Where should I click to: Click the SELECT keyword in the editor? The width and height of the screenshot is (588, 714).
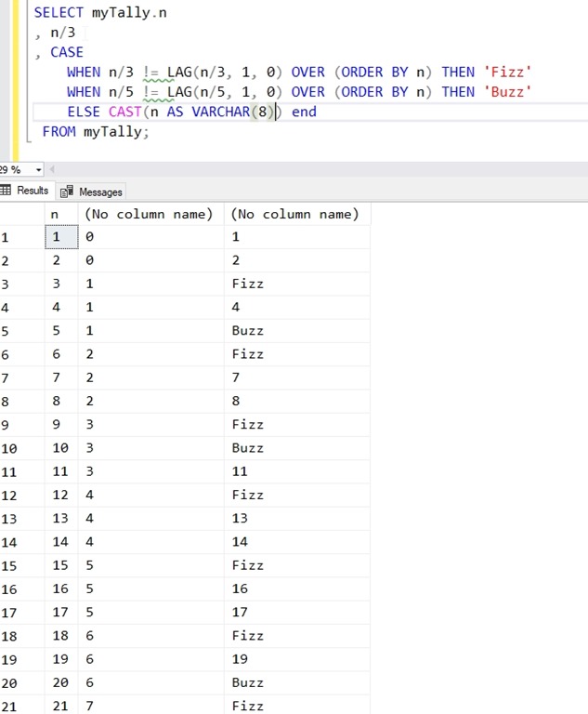coord(59,13)
